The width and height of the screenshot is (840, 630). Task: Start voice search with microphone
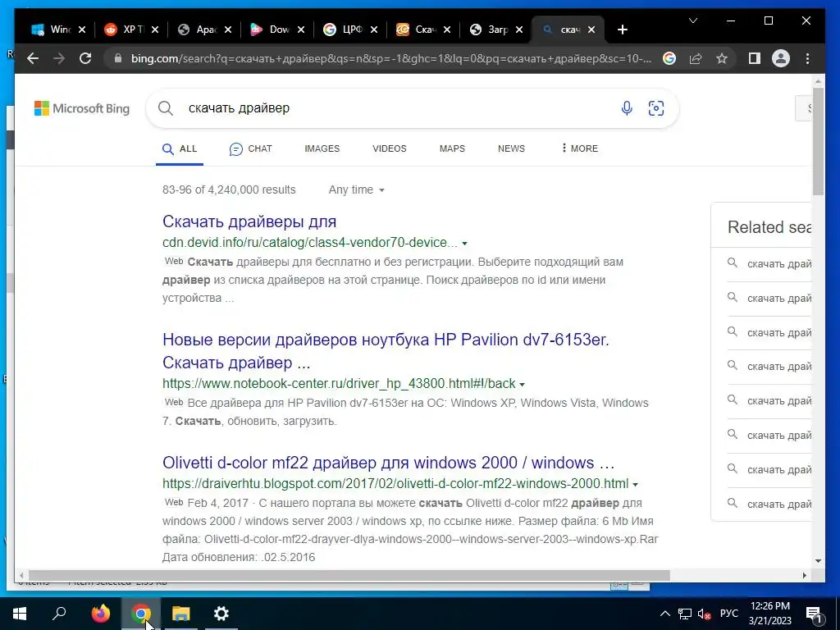(627, 108)
